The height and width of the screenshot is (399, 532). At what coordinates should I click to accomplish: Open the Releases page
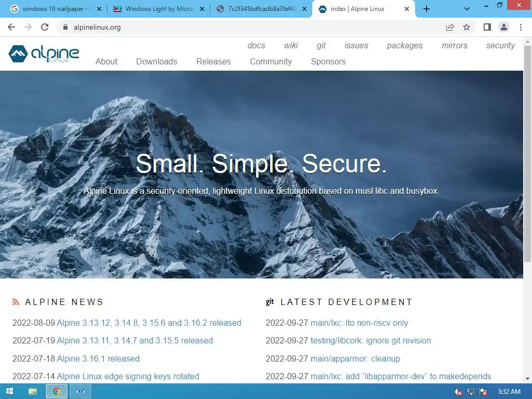pos(214,61)
